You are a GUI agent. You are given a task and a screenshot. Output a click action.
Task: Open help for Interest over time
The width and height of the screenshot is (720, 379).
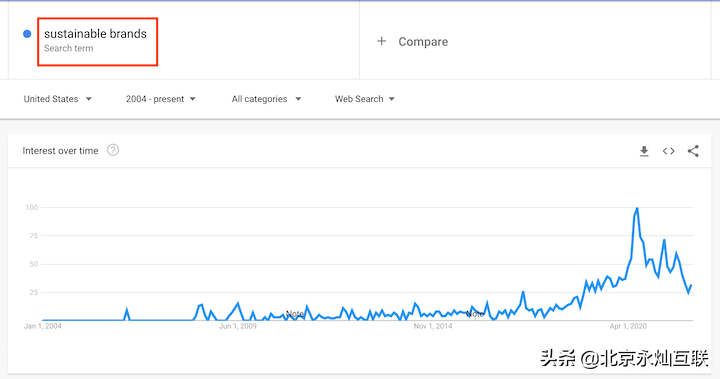113,150
